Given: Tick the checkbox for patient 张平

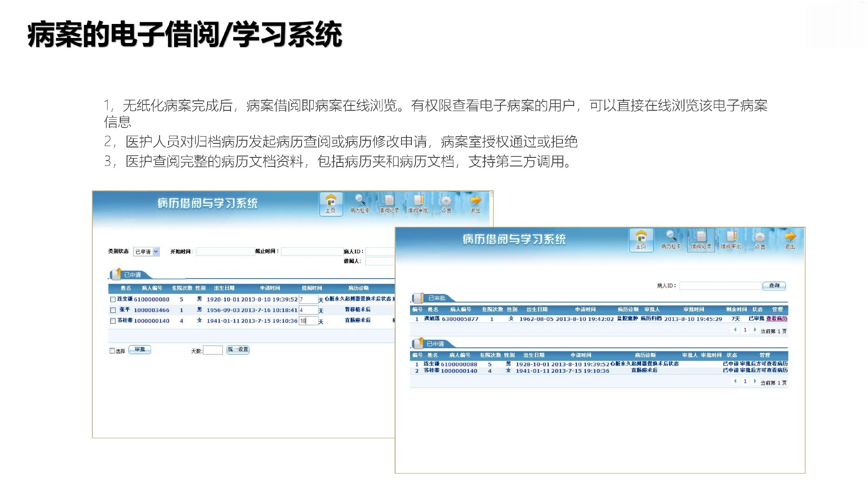Looking at the screenshot, I should tap(113, 310).
